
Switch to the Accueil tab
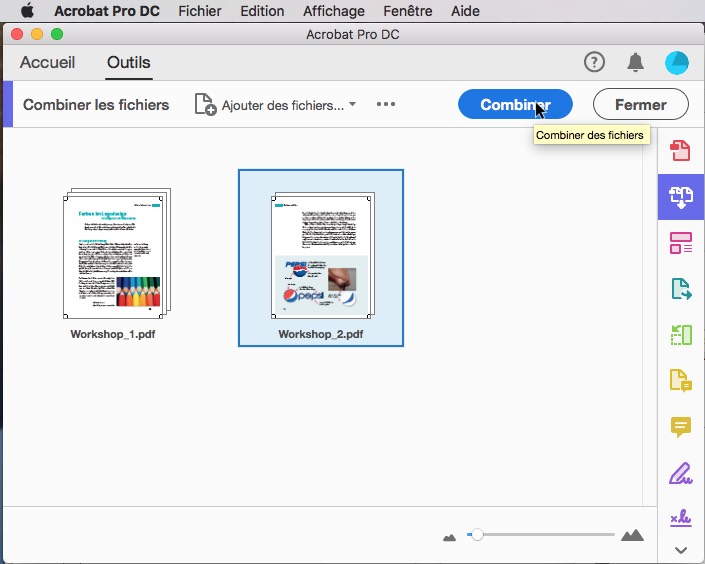click(x=47, y=63)
